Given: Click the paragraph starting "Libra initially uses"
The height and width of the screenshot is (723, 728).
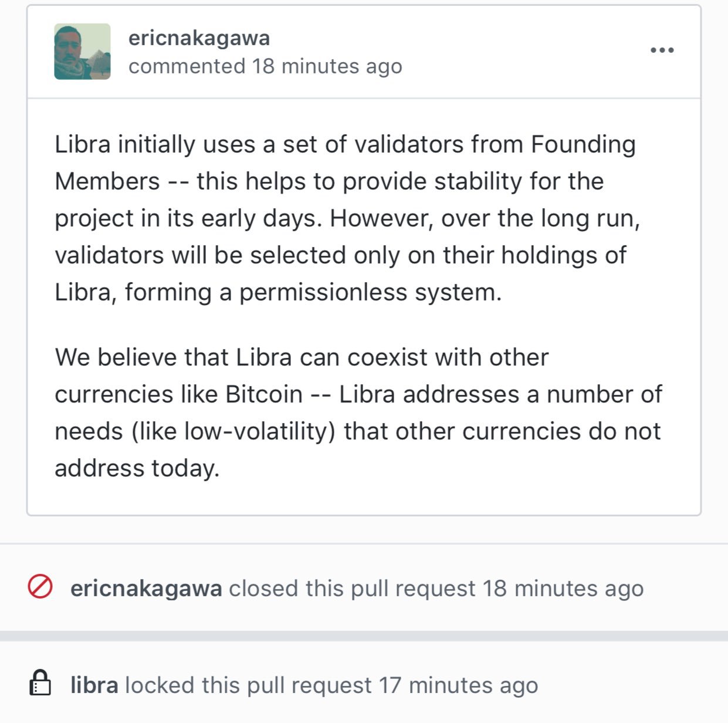Looking at the screenshot, I should pos(347,218).
